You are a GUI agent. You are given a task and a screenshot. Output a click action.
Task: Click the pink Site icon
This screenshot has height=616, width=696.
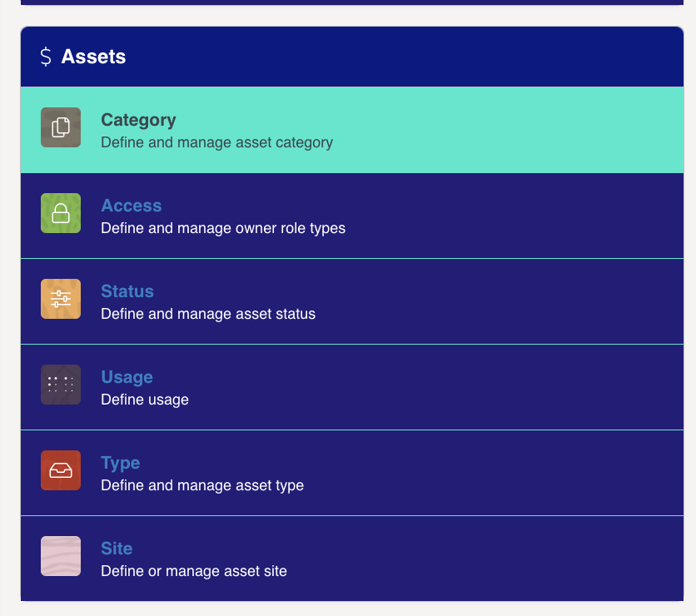click(61, 555)
